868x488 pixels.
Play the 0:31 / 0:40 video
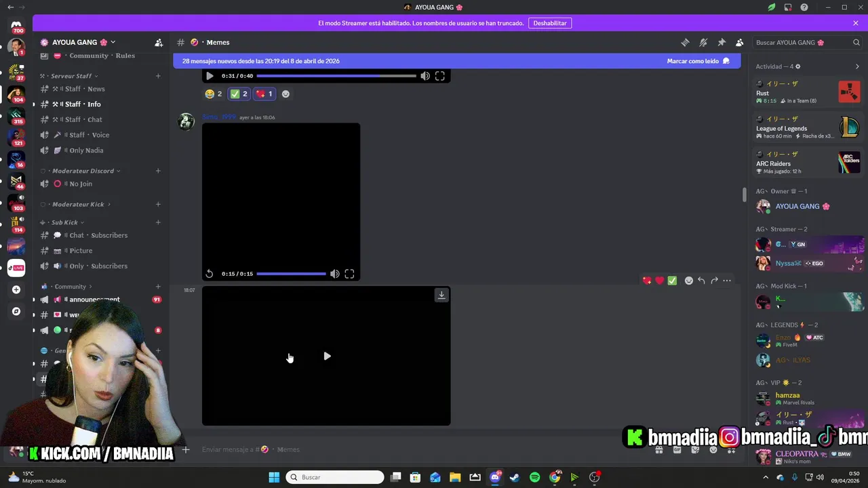point(210,76)
